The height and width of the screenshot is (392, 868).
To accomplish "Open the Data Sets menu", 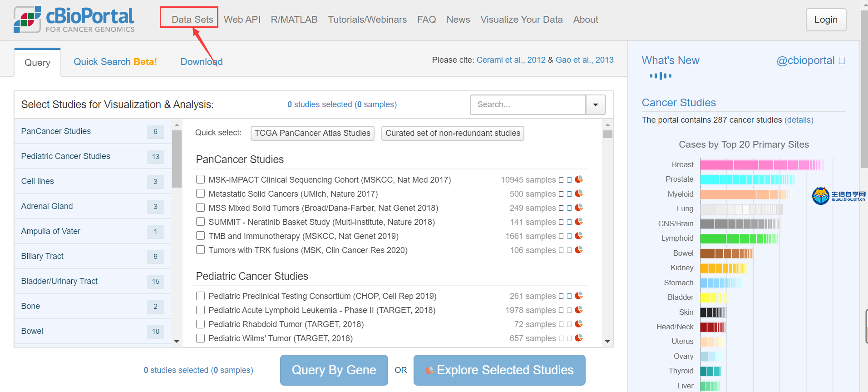I will pyautogui.click(x=192, y=20).
